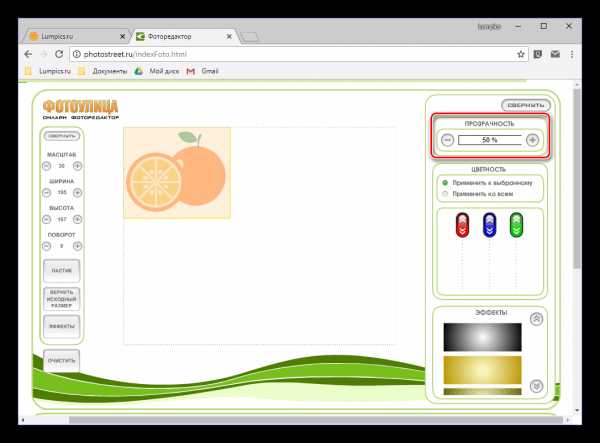The image size is (600, 443).
Task: Collapse the right panel with Свернуть
Action: (x=524, y=105)
